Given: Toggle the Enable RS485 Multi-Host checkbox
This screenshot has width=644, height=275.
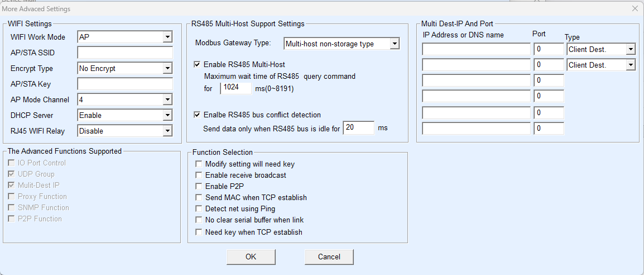Looking at the screenshot, I should (x=197, y=65).
